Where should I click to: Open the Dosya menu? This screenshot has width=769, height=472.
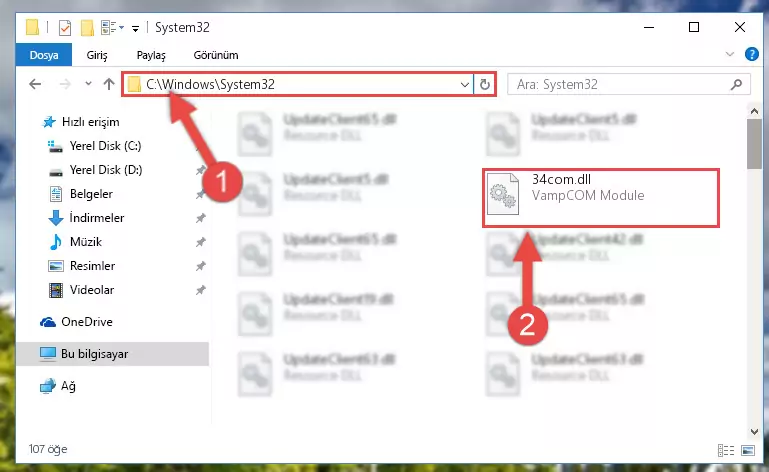(x=44, y=55)
